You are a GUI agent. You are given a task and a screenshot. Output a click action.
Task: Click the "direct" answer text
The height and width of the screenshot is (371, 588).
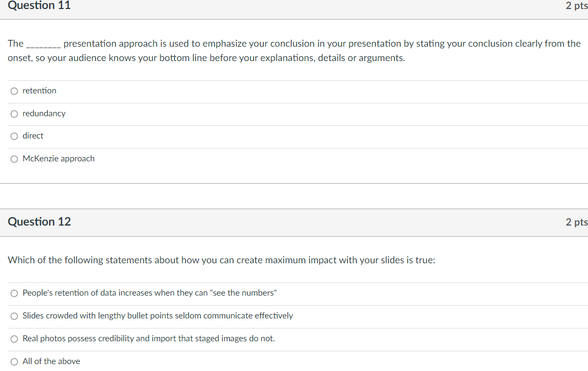tap(32, 136)
